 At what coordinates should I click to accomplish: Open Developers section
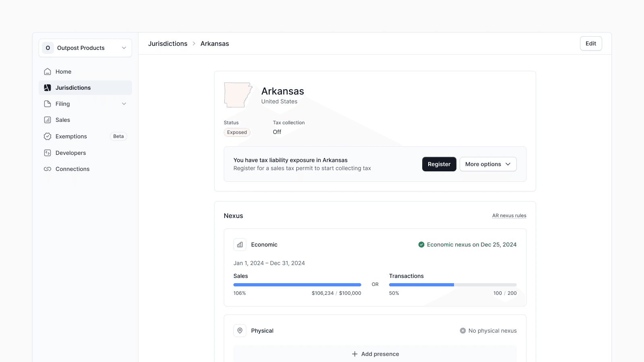pos(85,153)
